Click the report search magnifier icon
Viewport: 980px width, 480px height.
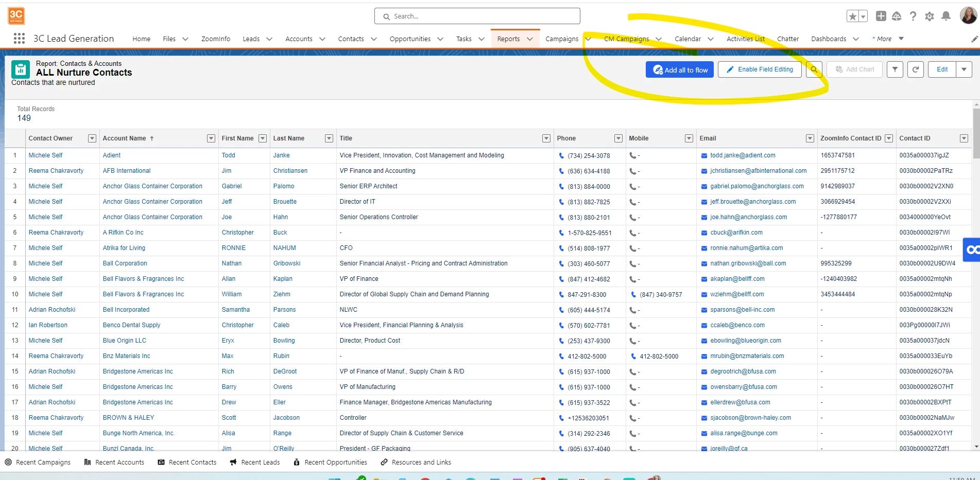click(x=814, y=69)
